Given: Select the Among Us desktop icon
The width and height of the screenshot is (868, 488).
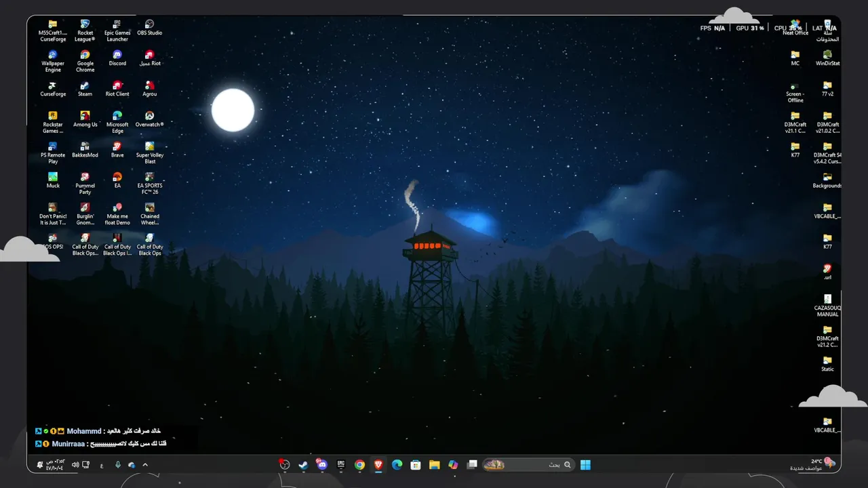Looking at the screenshot, I should point(85,119).
